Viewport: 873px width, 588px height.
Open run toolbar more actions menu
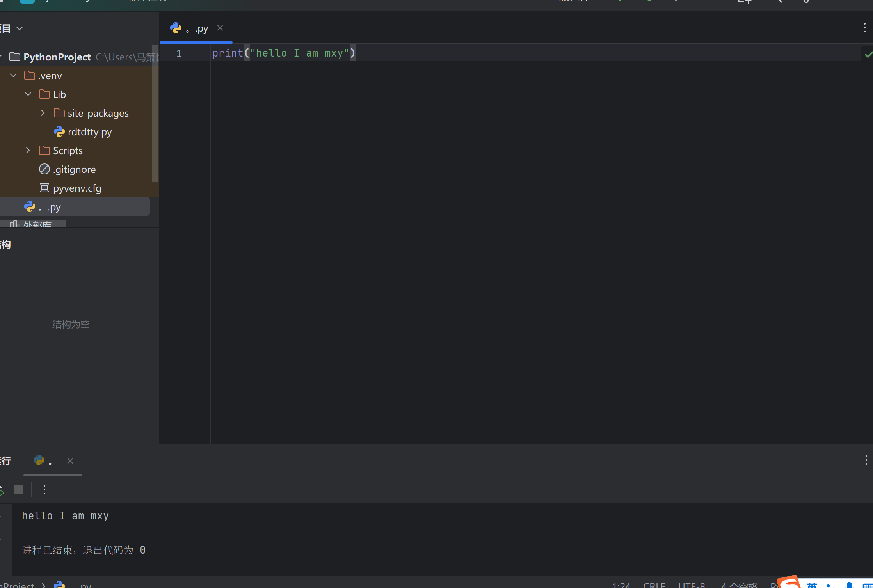pyautogui.click(x=44, y=490)
